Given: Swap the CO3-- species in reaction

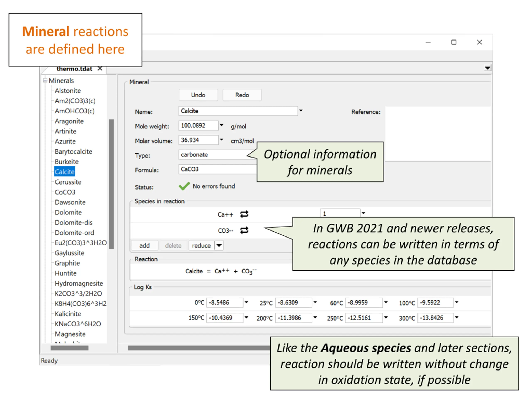Looking at the screenshot, I should 244,230.
